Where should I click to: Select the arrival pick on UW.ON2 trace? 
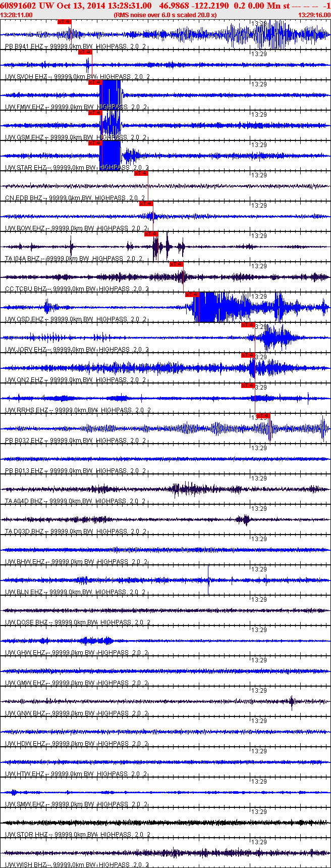[x=248, y=355]
